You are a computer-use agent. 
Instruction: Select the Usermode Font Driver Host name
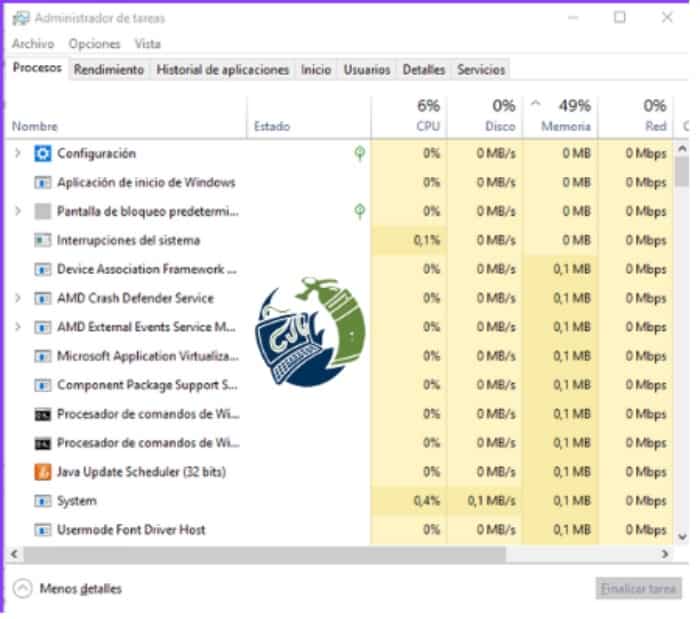(131, 530)
